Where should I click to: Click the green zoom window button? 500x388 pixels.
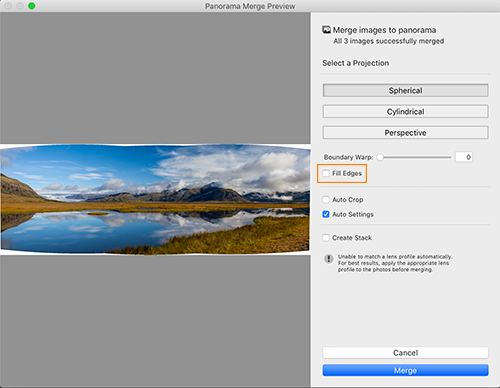tap(32, 6)
